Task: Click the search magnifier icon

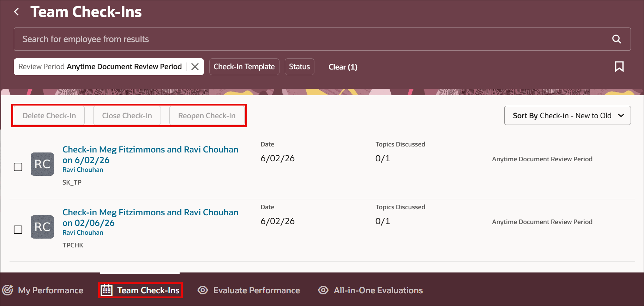Action: [616, 39]
